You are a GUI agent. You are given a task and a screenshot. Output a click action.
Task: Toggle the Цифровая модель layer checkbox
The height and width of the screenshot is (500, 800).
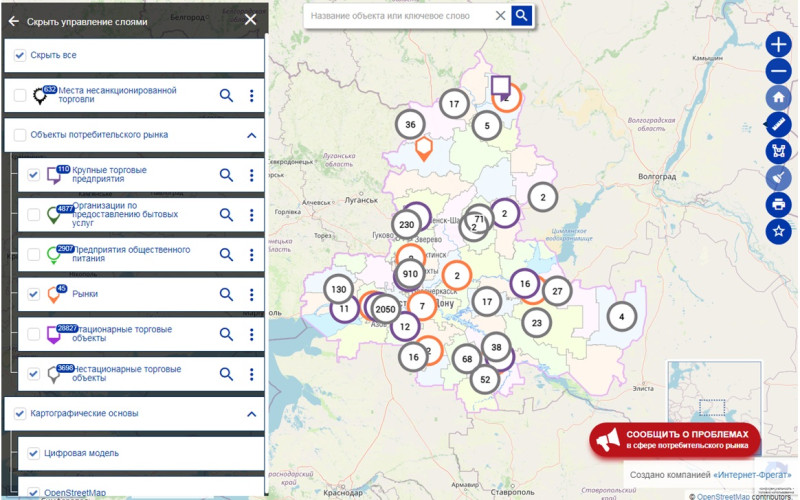(x=34, y=452)
